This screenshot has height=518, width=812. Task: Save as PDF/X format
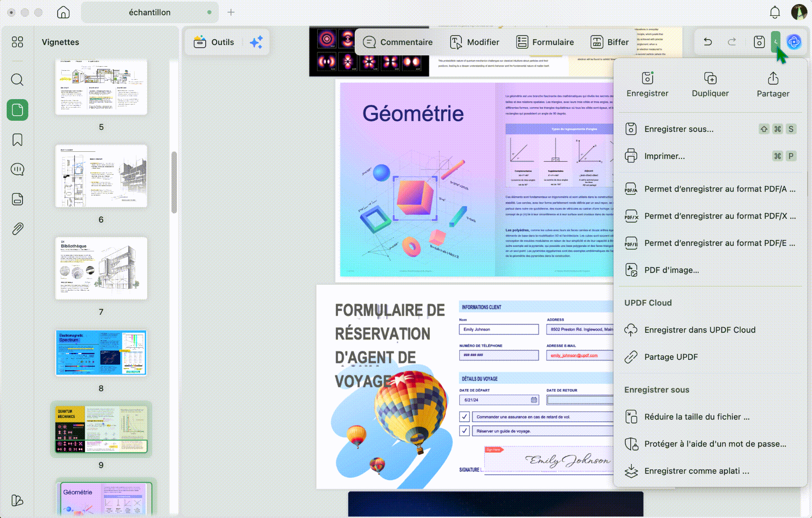coord(710,216)
